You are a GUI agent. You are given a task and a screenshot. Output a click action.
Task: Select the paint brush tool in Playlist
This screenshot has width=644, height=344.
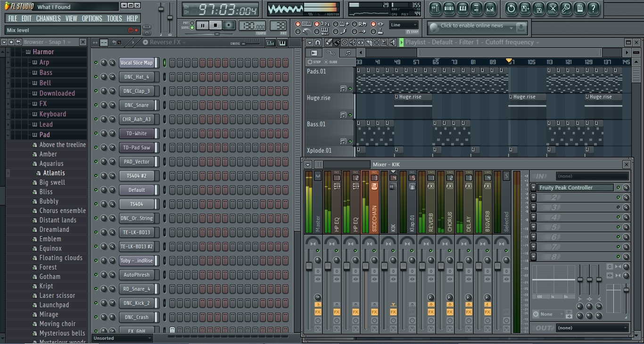coord(337,42)
